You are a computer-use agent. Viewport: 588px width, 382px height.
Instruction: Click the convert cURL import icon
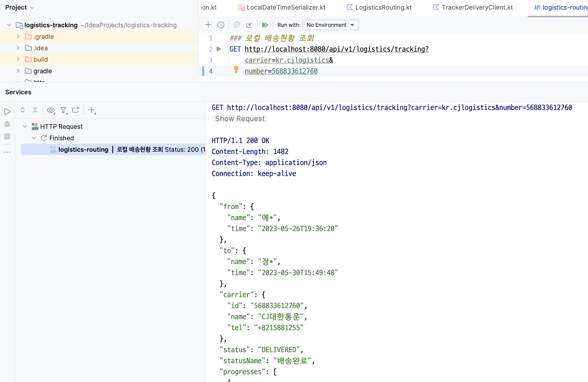click(x=249, y=25)
